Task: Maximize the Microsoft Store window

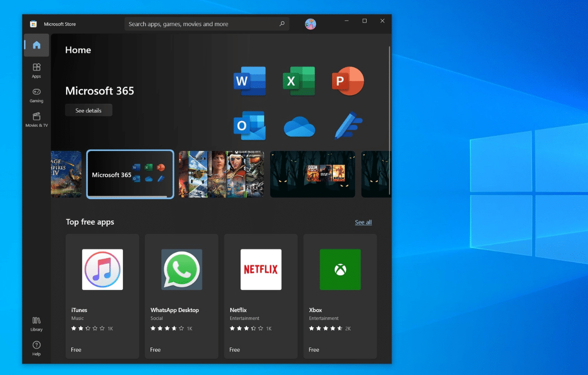Action: click(x=365, y=21)
